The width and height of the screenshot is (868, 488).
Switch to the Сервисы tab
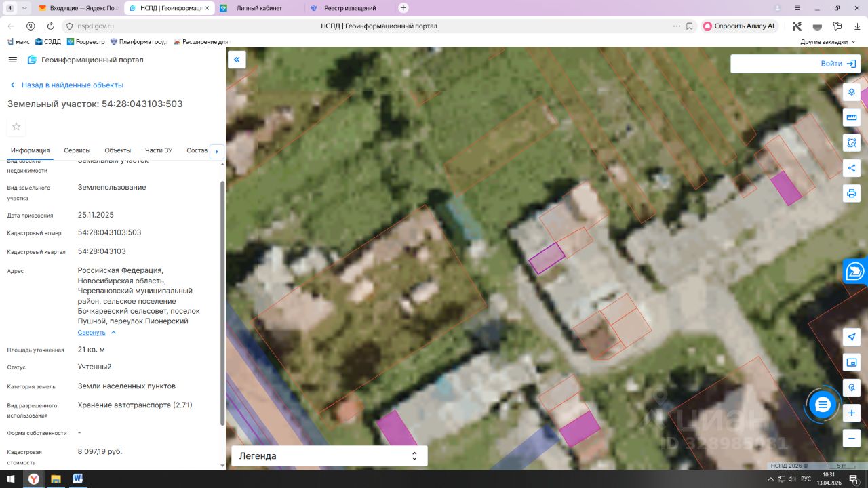coord(77,150)
